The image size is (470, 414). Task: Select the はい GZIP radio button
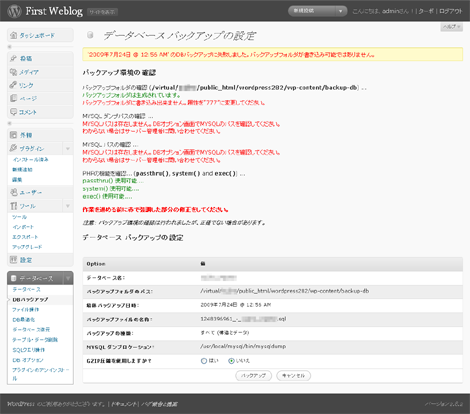point(204,361)
